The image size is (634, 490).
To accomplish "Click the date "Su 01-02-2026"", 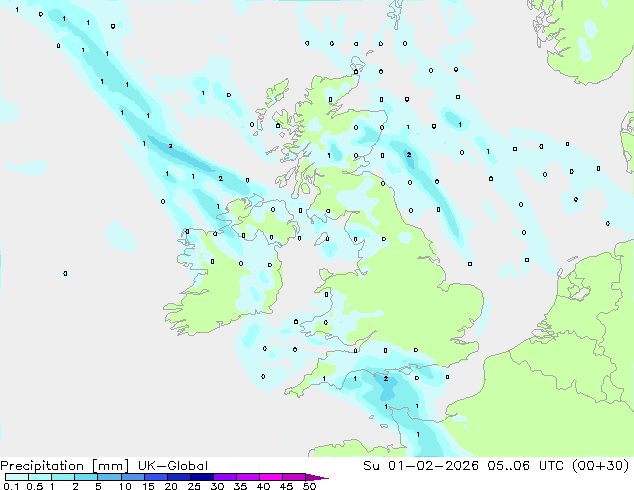I will [421, 466].
